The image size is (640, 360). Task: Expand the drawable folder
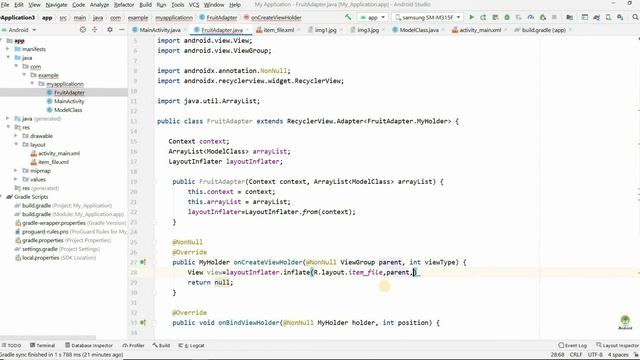coord(16,136)
